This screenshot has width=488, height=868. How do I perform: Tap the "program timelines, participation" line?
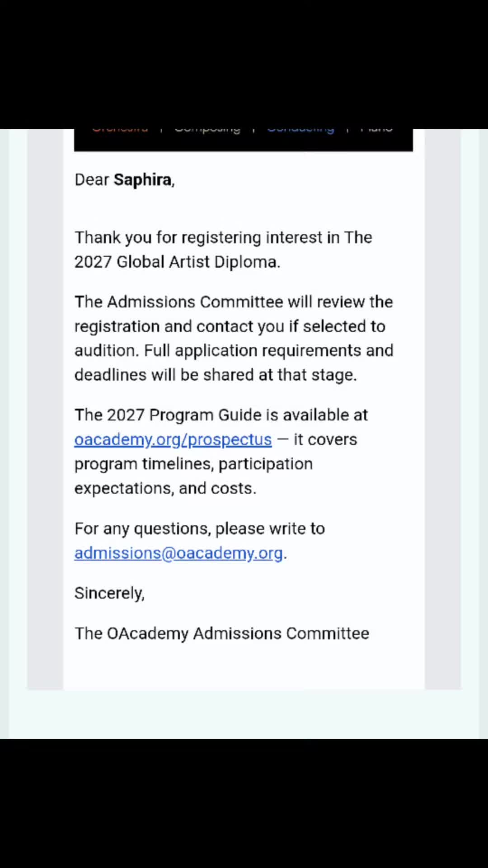193,464
